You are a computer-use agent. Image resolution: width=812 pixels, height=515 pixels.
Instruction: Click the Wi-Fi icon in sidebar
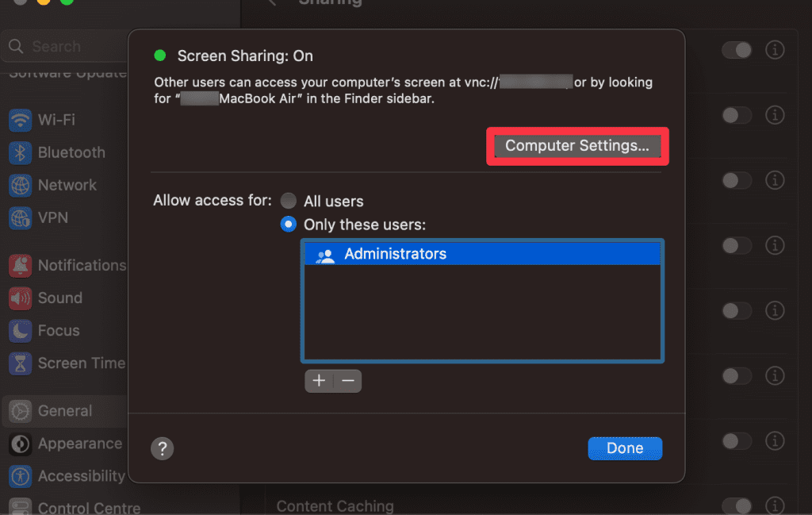point(20,120)
